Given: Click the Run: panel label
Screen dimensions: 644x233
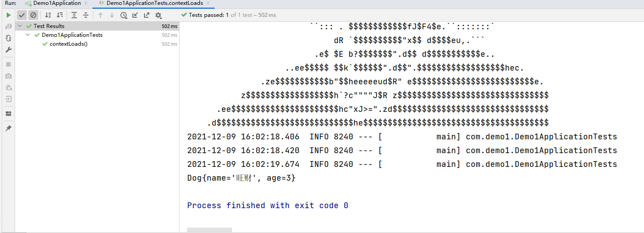Looking at the screenshot, I should [11, 3].
